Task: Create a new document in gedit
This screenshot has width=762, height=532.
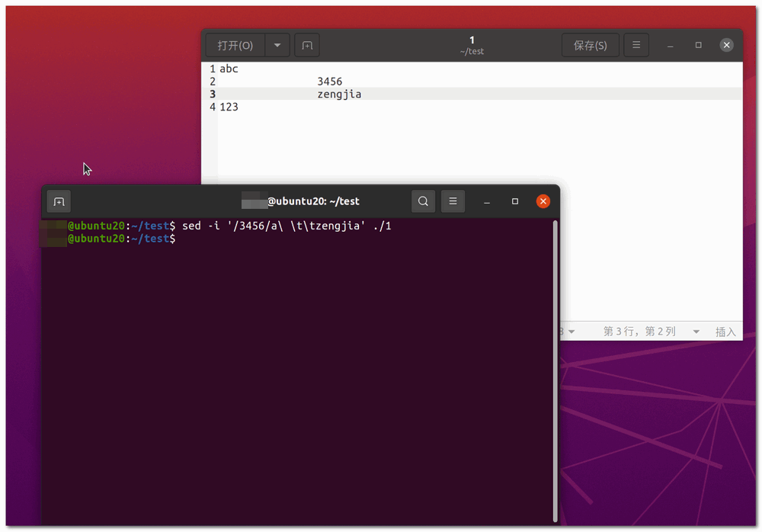Action: coord(307,45)
